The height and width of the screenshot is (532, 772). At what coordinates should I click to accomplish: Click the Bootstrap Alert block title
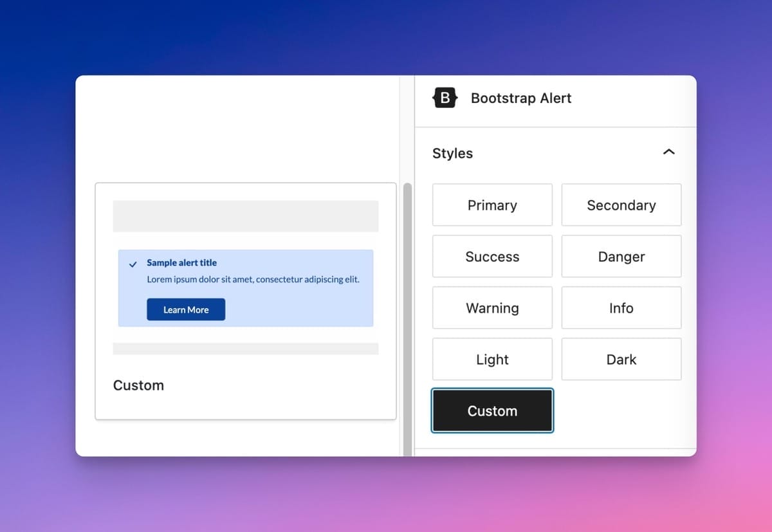(x=521, y=98)
